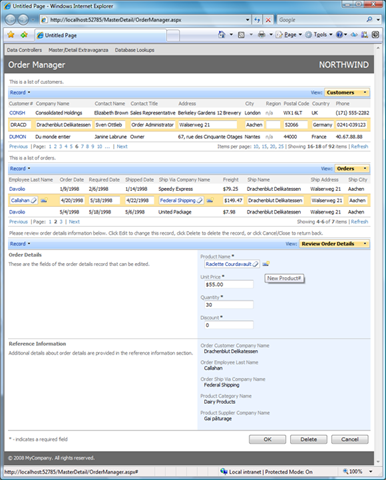Open the CONSH customer link
This screenshot has width=386, height=480.
(x=17, y=113)
